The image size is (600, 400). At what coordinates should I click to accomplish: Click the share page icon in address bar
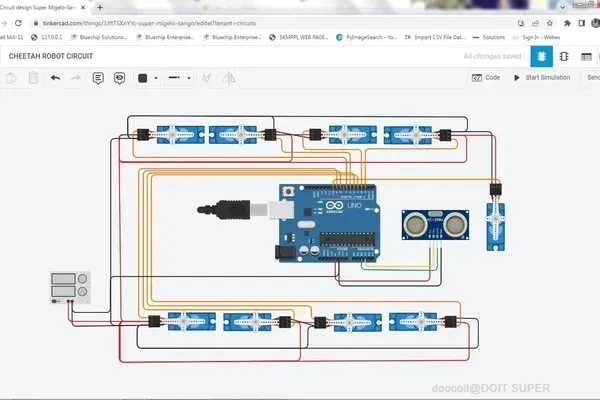(535, 23)
